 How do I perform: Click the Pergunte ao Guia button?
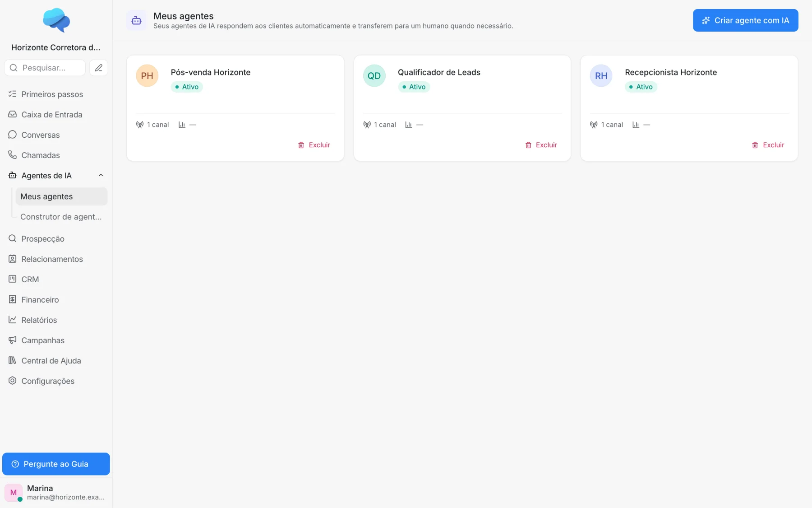[56, 464]
